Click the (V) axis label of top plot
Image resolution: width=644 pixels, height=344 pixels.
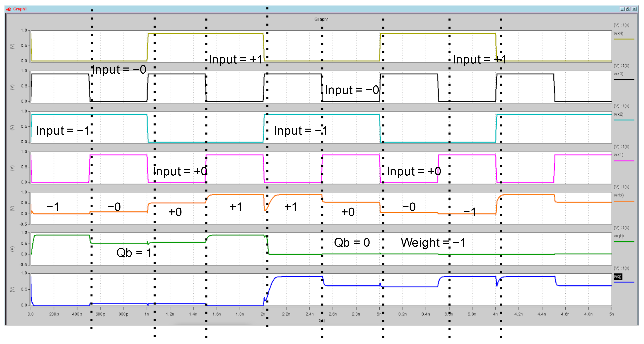tap(12, 46)
